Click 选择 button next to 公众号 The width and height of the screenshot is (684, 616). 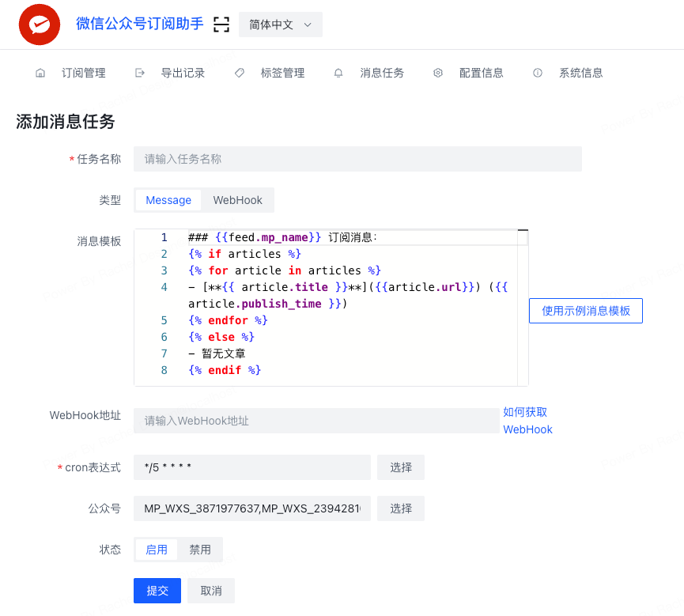(401, 508)
